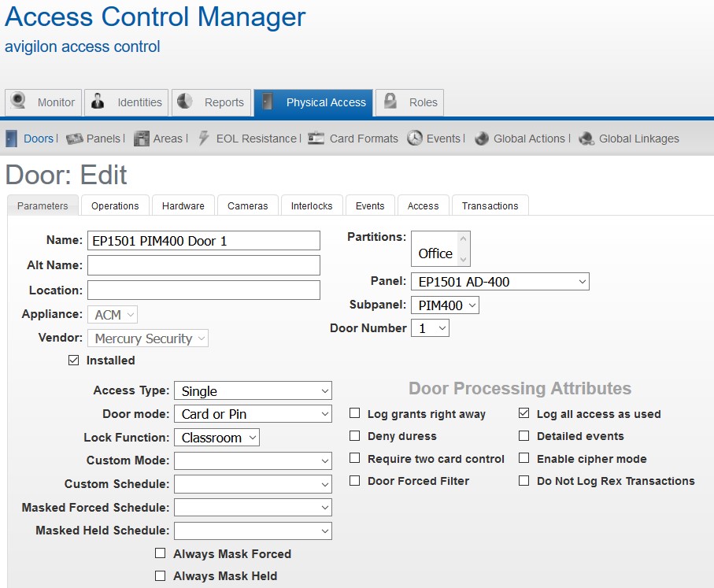Select the Monitor camera icon
714x588 pixels.
click(x=22, y=102)
